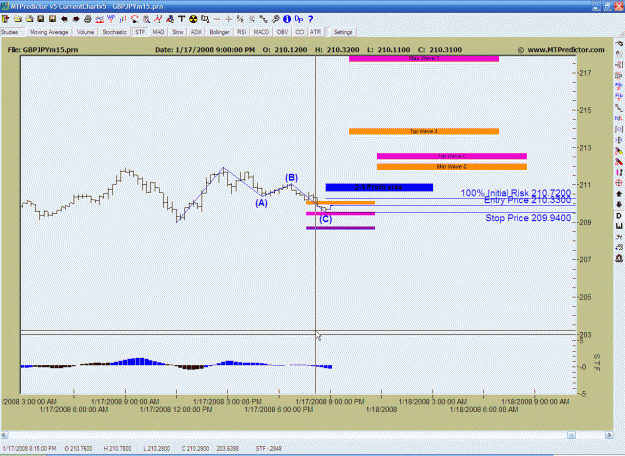
Task: Click the CCI study button
Action: click(x=300, y=32)
